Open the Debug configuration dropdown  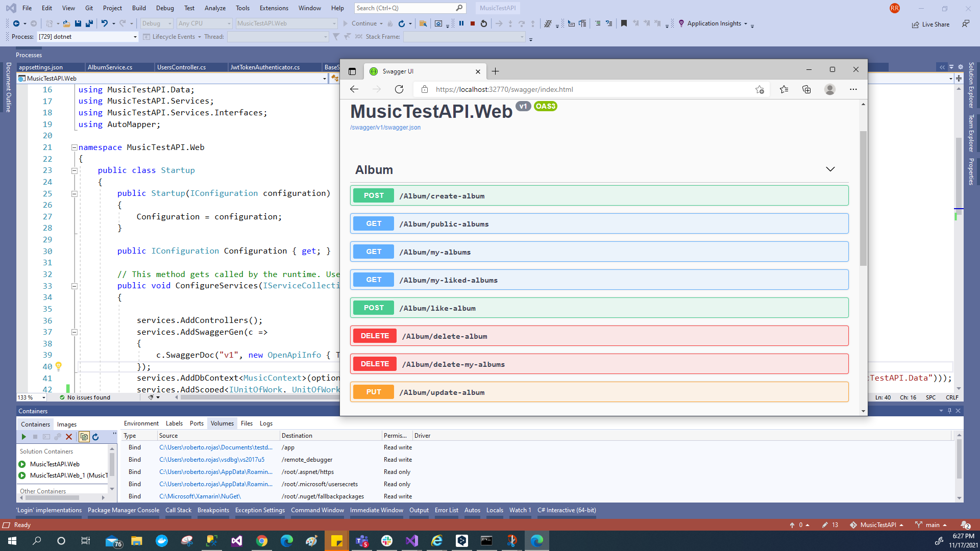pyautogui.click(x=156, y=23)
